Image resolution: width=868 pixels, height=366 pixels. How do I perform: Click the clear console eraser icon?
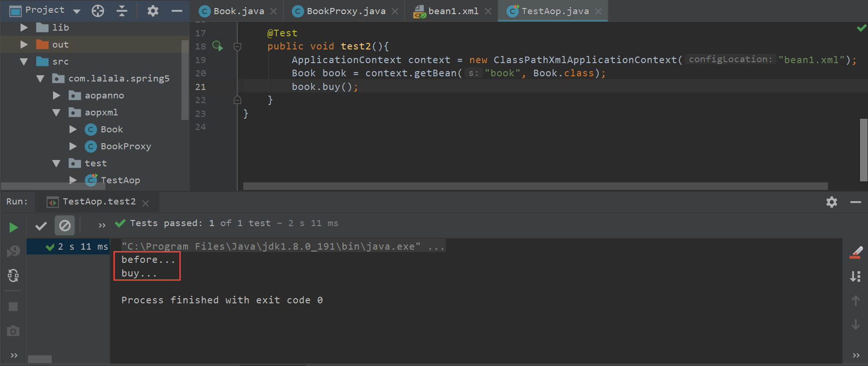pos(856,252)
